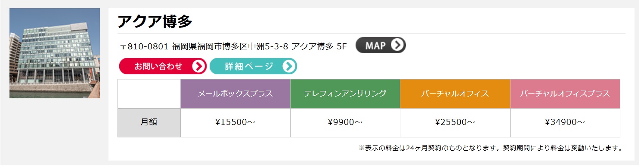The height and width of the screenshot is (167, 644).
Task: Click the アクア博多 heading title
Action: click(x=155, y=21)
